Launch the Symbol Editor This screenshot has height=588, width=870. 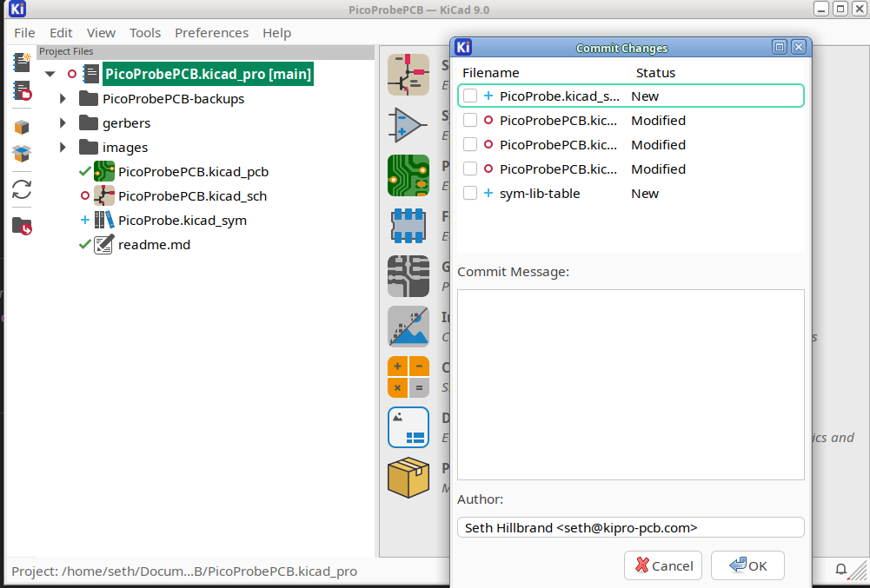click(x=408, y=125)
